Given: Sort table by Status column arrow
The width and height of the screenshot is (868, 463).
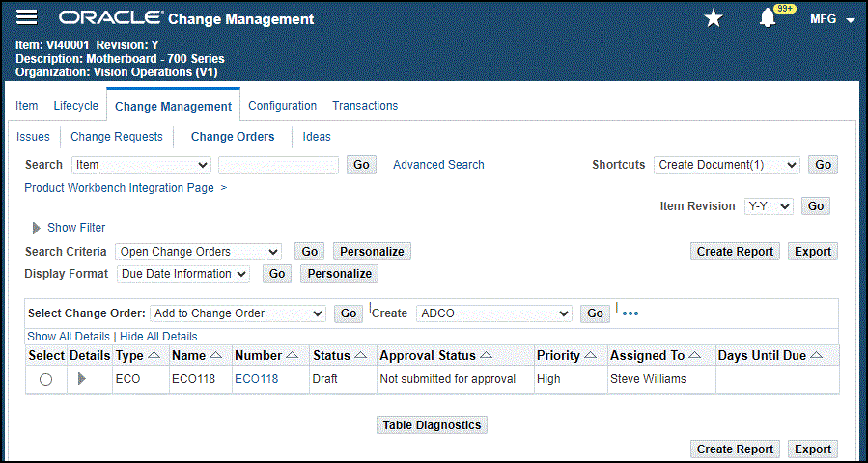Looking at the screenshot, I should click(360, 356).
